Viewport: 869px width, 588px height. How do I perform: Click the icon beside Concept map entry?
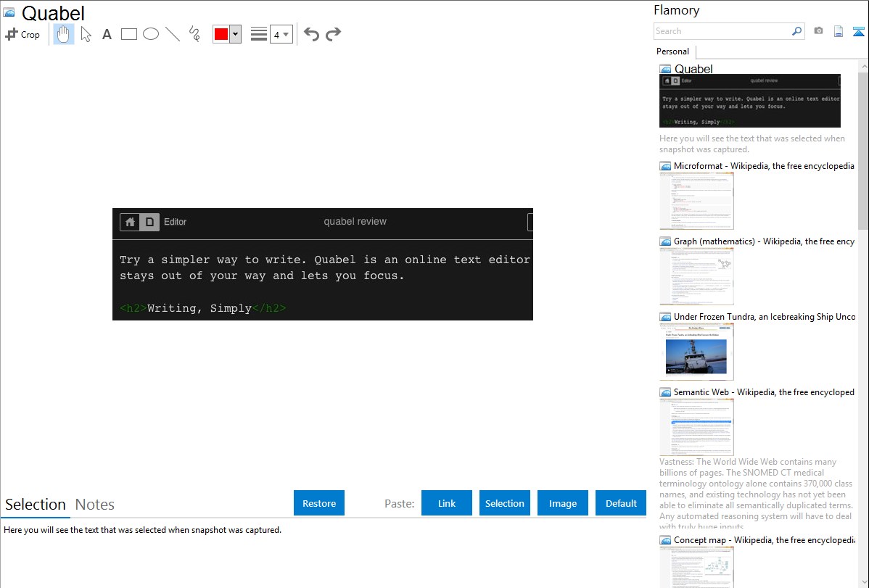(x=665, y=540)
